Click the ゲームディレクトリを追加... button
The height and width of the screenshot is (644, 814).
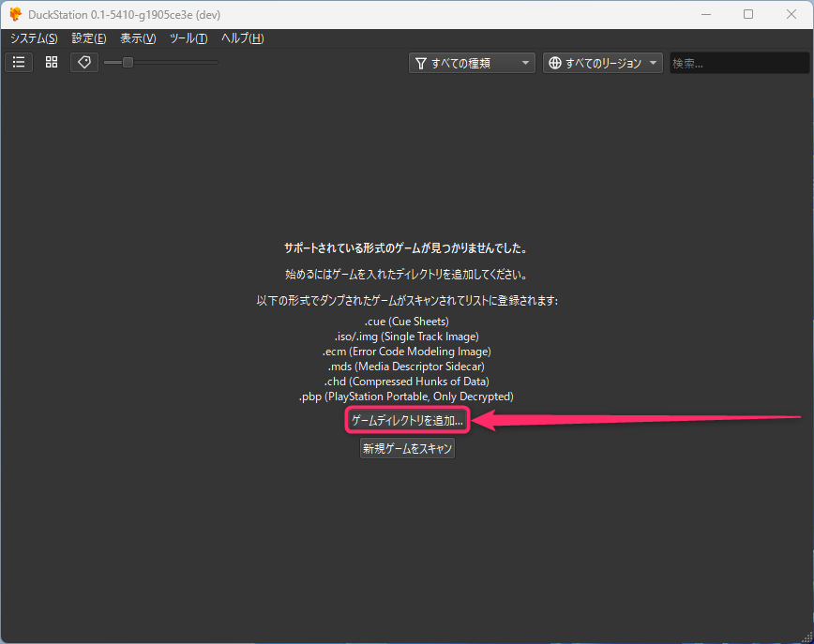(x=408, y=420)
